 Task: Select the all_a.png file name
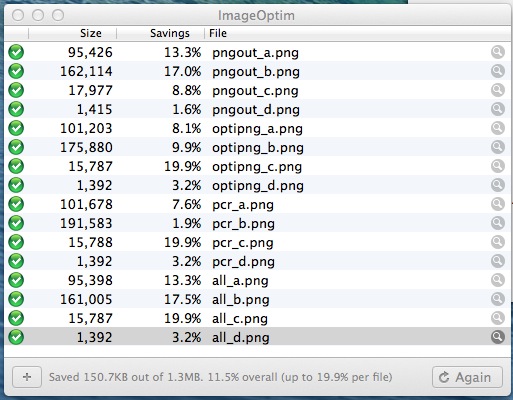click(240, 281)
